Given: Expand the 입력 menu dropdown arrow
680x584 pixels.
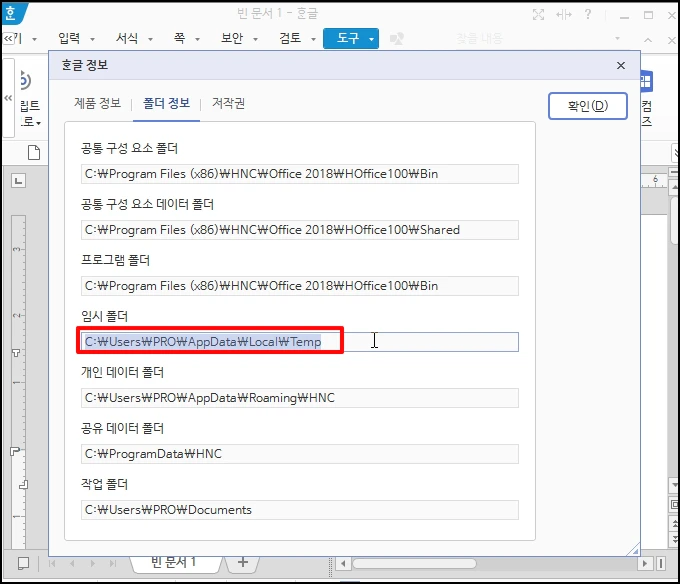Looking at the screenshot, I should coord(92,39).
